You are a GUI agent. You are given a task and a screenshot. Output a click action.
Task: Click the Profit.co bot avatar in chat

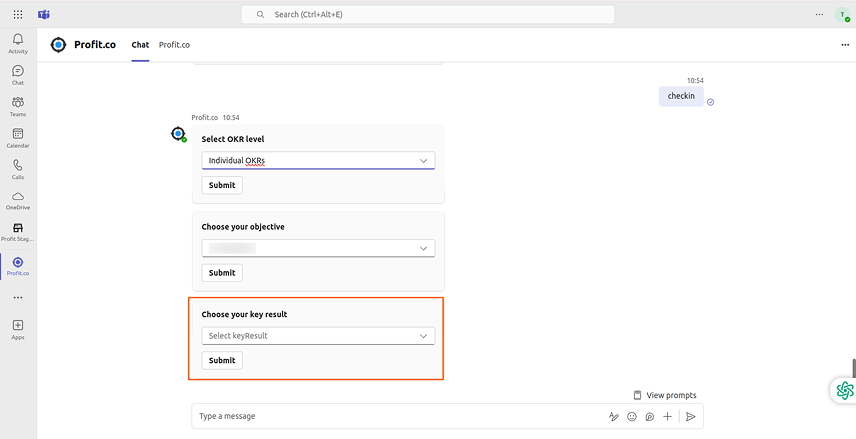(x=178, y=133)
